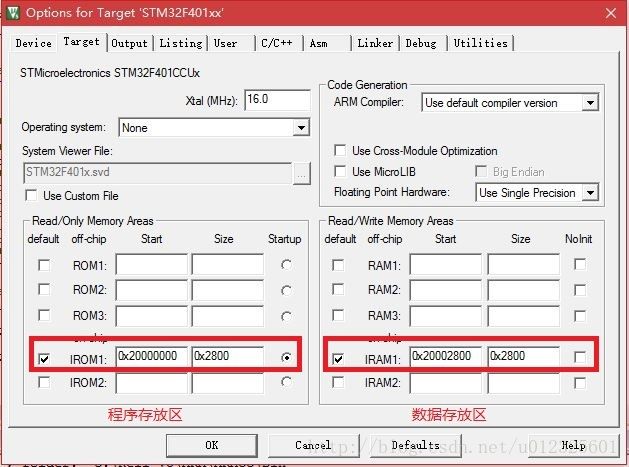The image size is (629, 467).
Task: Click the STM32F401x.svd file field
Action: coord(158,173)
